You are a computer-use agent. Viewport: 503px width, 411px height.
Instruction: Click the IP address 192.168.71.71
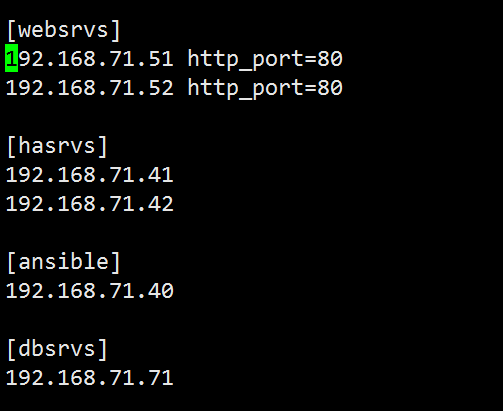89,378
